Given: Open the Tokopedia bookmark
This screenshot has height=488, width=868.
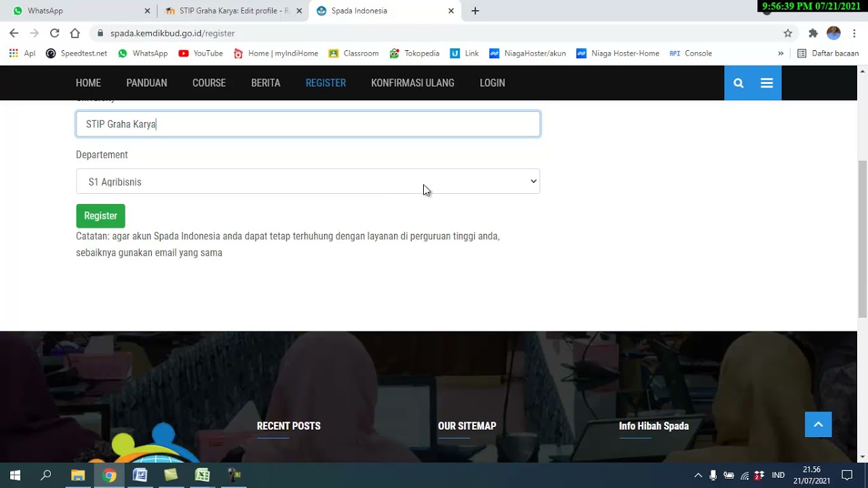Looking at the screenshot, I should coord(414,53).
